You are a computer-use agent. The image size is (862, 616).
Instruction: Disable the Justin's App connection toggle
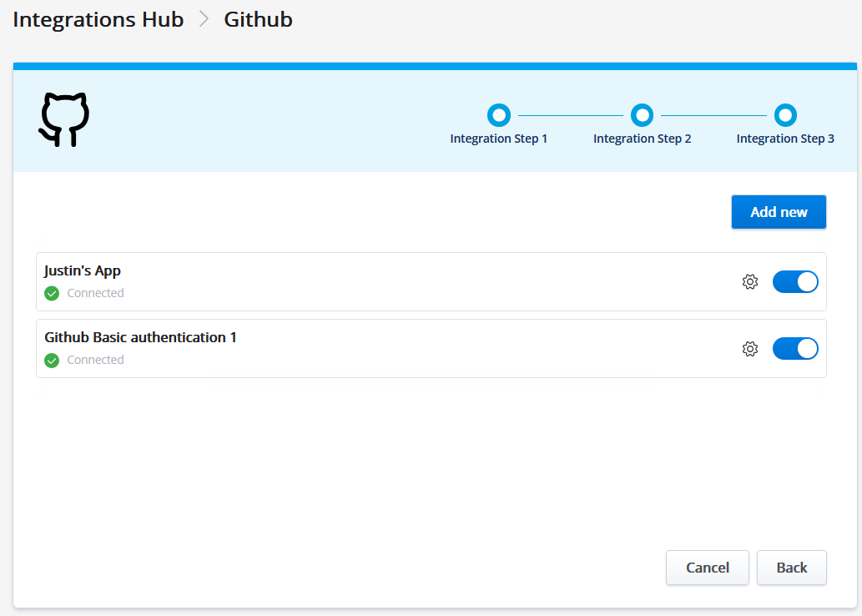click(x=795, y=282)
